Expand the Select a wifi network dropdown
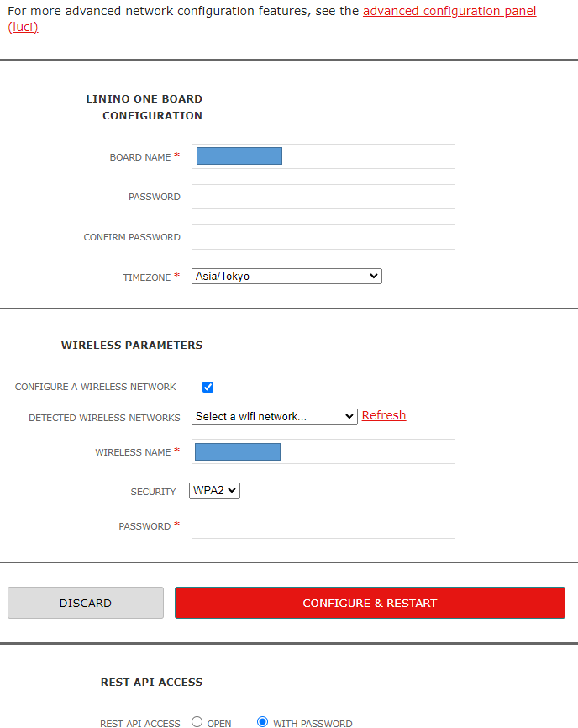The height and width of the screenshot is (728, 578). click(x=275, y=416)
